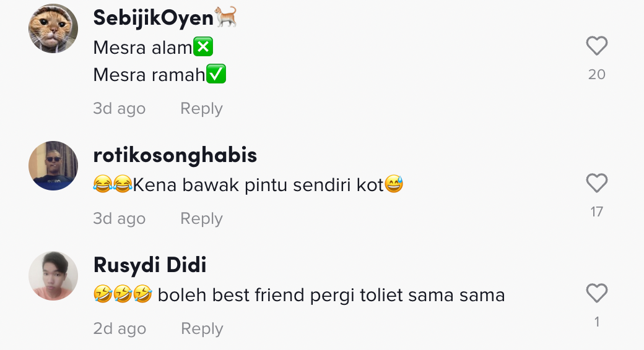The image size is (644, 350).
Task: View rotikosonghabis's profile photo
Action: pyautogui.click(x=53, y=166)
